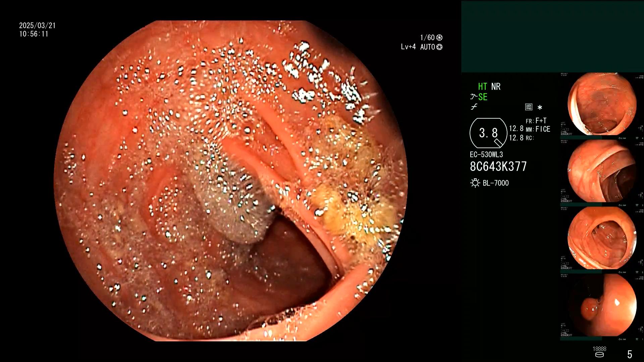Click the date 2025/03/21
Viewport: 644px width, 362px height.
37,25
